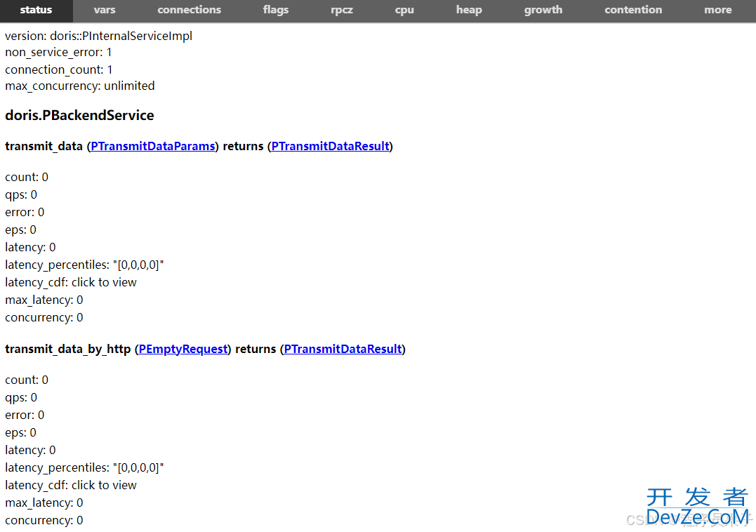Select max_concurrency: unlimited text
This screenshot has height=532, width=756.
80,86
